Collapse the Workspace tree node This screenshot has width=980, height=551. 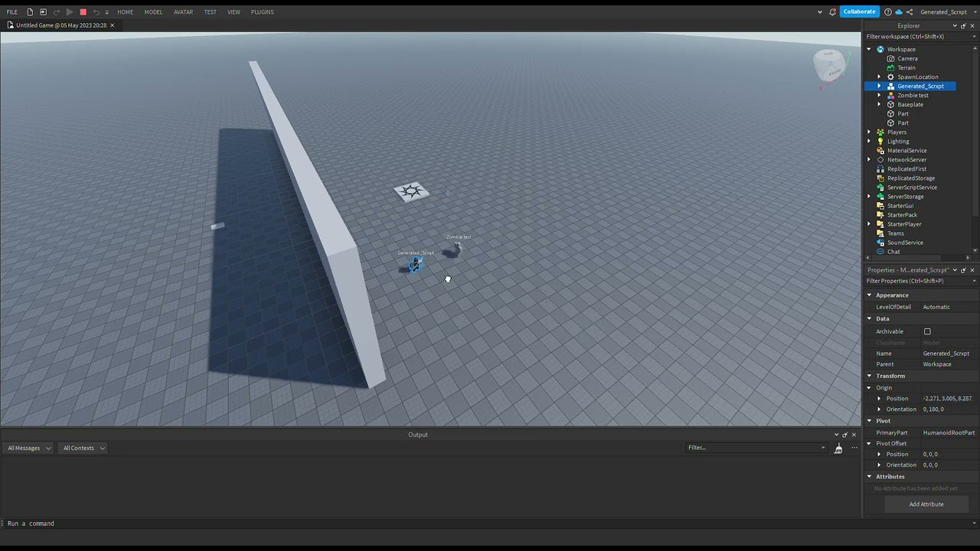pos(869,50)
